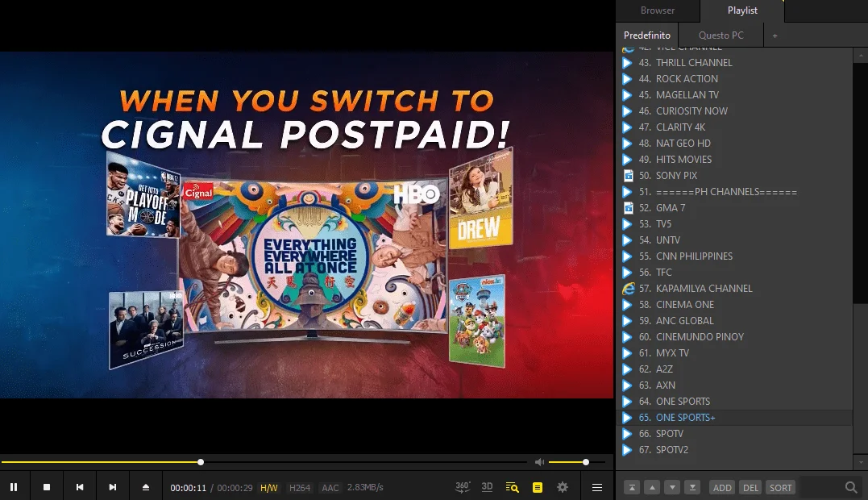Image resolution: width=868 pixels, height=500 pixels.
Task: Skip to the next playlist item
Action: pyautogui.click(x=112, y=487)
